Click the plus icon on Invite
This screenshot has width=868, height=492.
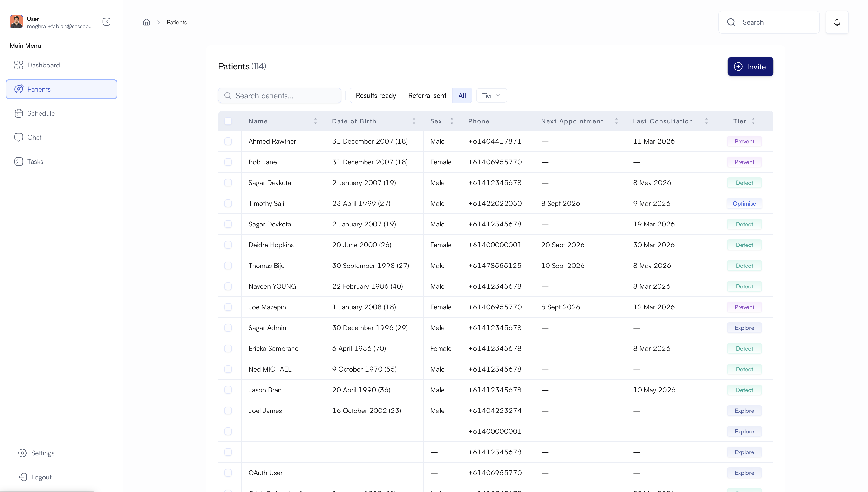coord(738,66)
